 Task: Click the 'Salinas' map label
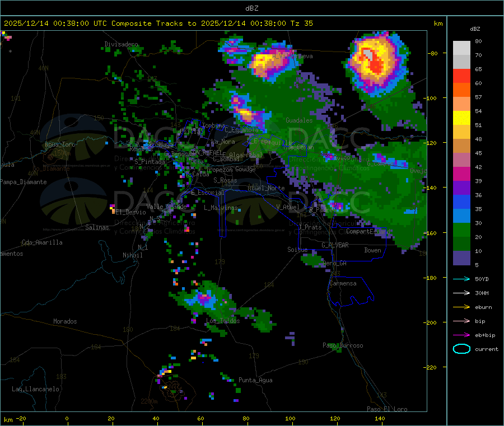pyautogui.click(x=97, y=227)
